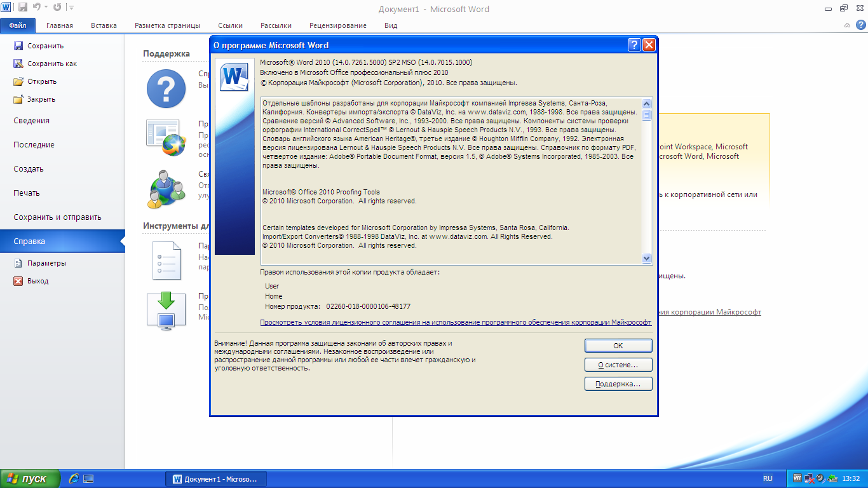Switch to the Вставка ribbon tab
Viewport: 868px width, 488px height.
(104, 25)
